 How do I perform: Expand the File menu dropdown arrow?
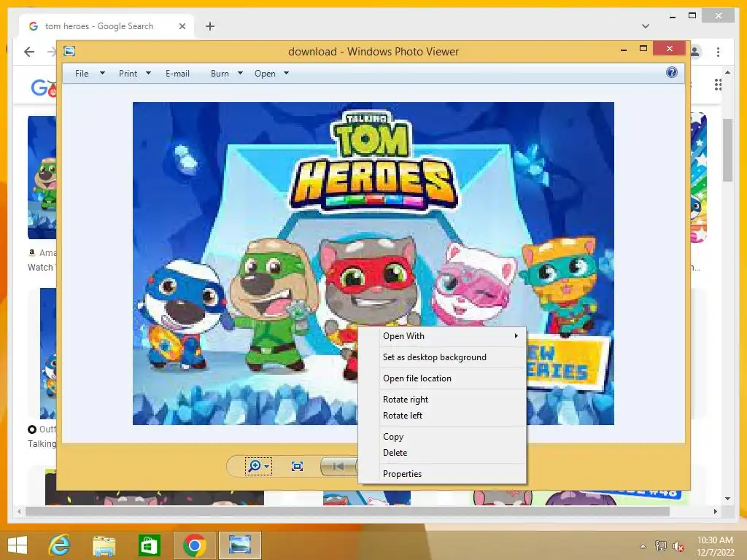[102, 74]
